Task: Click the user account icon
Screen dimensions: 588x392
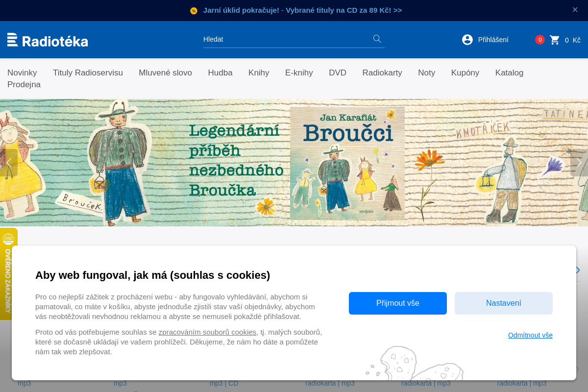Action: tap(467, 40)
